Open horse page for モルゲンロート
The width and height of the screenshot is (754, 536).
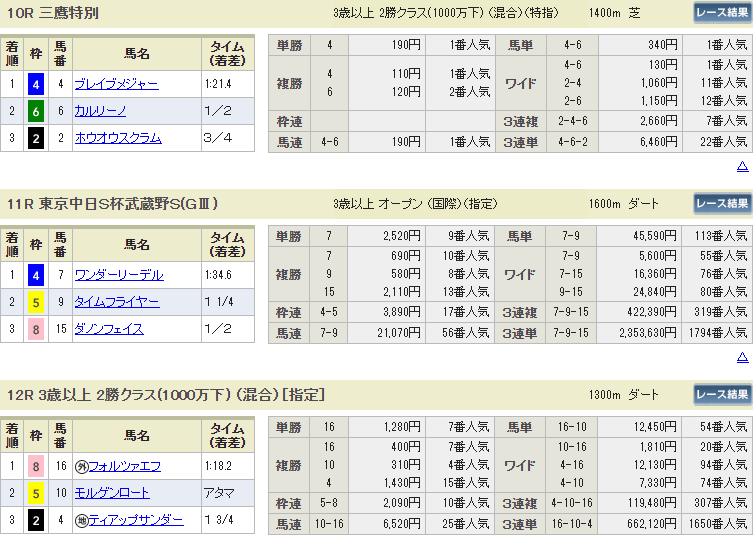112,493
